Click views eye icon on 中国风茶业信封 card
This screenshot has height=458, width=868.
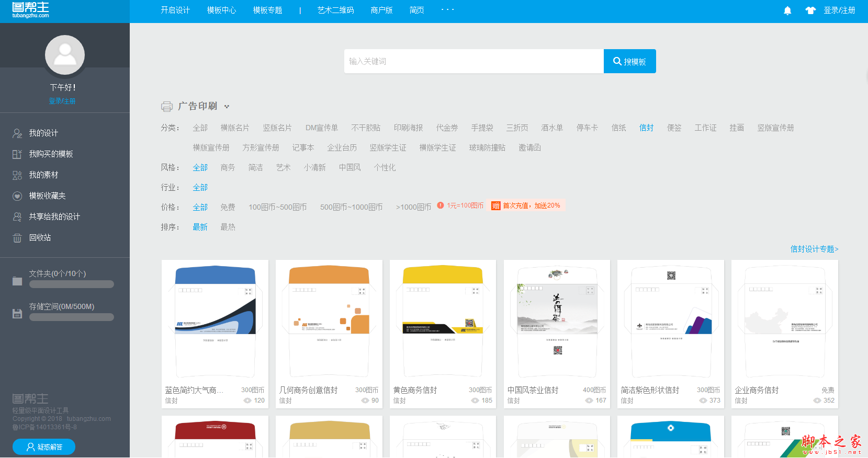[x=589, y=400]
